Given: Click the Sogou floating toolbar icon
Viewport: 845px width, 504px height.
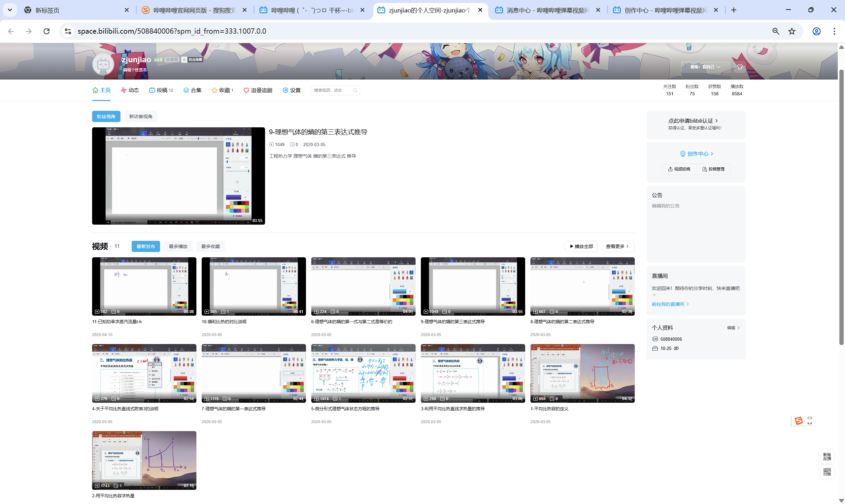Looking at the screenshot, I should click(798, 421).
